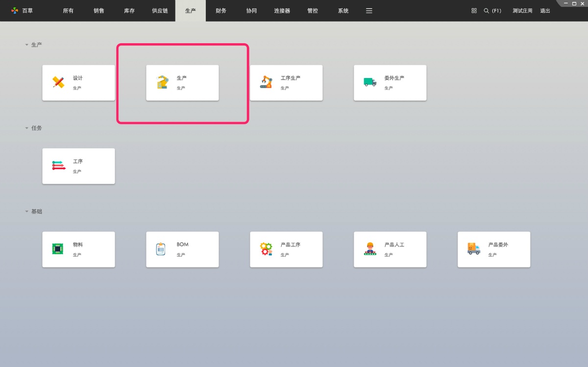This screenshot has width=588, height=367.
Task: Click the 百草 app logo icon
Action: coord(15,10)
